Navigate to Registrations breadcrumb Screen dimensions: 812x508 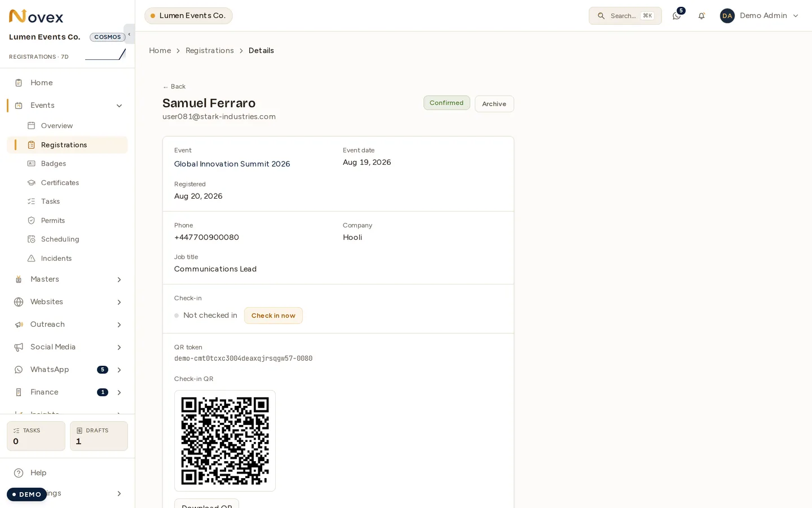click(x=210, y=51)
